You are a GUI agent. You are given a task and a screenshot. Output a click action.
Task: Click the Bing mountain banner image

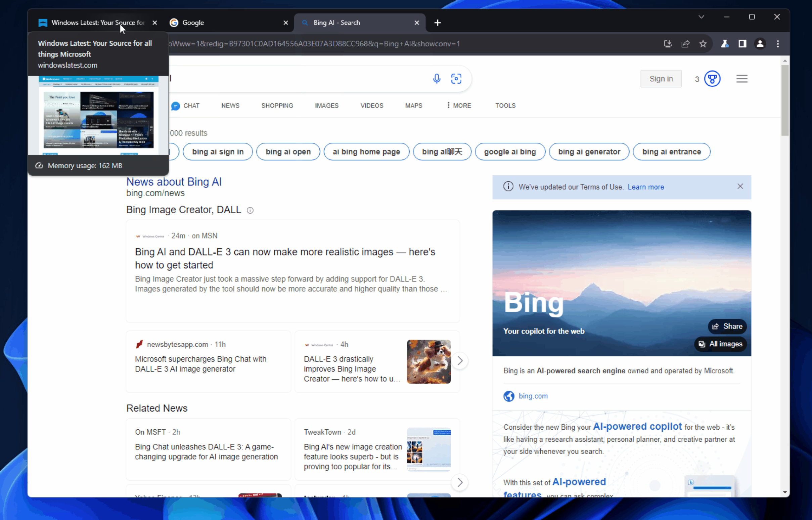coord(621,283)
